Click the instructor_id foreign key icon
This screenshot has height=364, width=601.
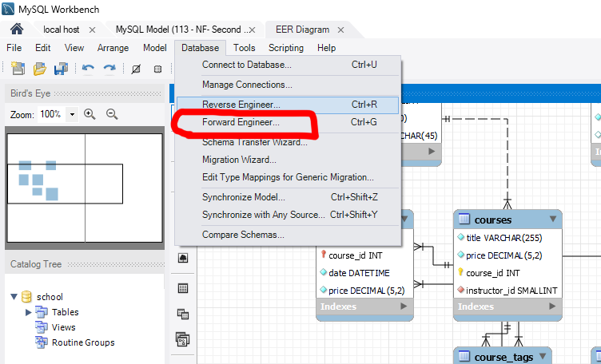tap(460, 290)
